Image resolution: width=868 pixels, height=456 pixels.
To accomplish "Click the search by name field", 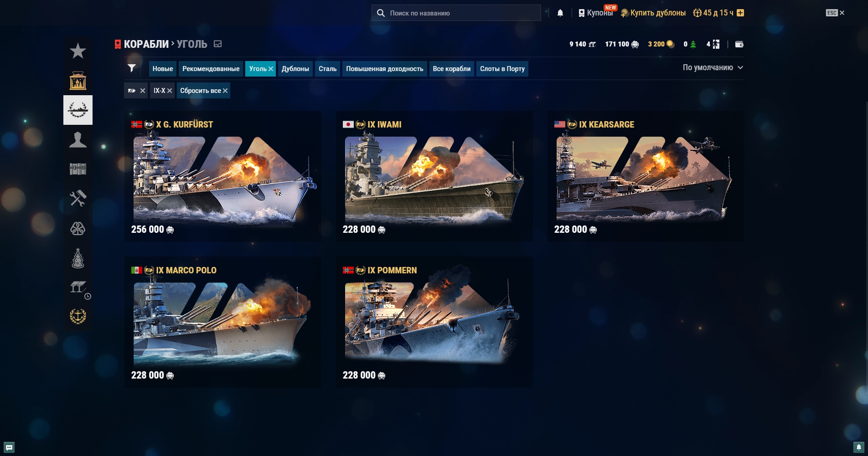I will pos(456,13).
